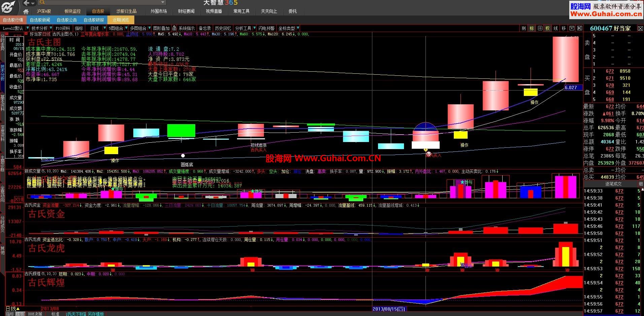This screenshot has height=316, width=644.
Task: Select the DDE决策 template
Action: pyautogui.click(x=35, y=314)
